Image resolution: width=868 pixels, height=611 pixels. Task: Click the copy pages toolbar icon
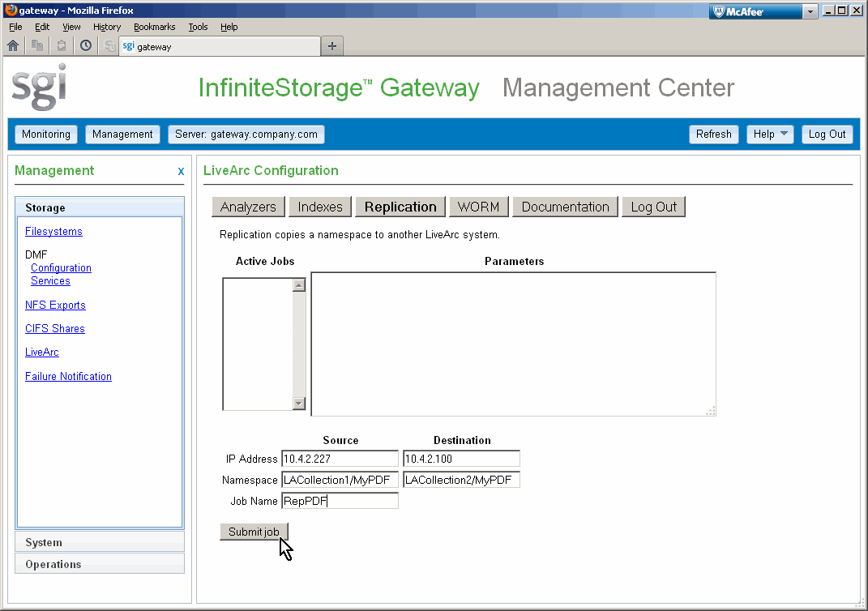37,46
